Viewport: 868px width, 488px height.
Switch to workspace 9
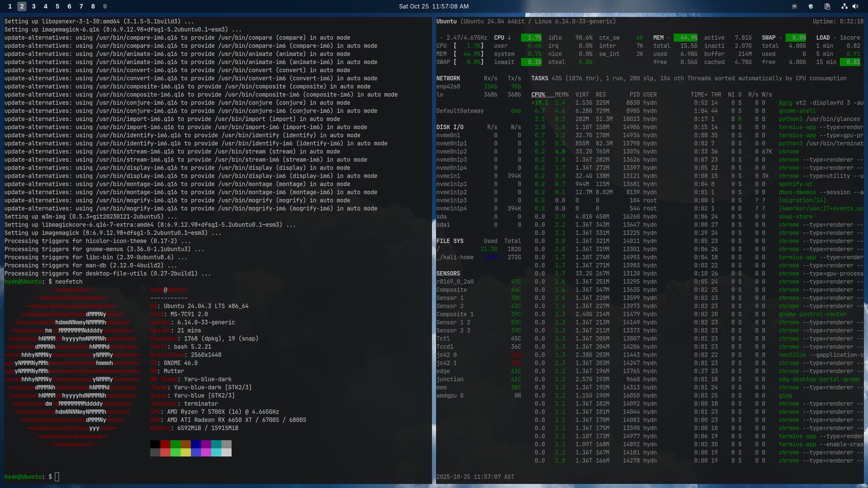[105, 6]
